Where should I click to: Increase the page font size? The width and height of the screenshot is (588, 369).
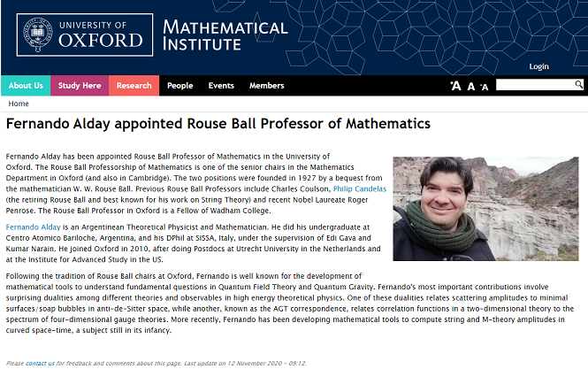455,86
